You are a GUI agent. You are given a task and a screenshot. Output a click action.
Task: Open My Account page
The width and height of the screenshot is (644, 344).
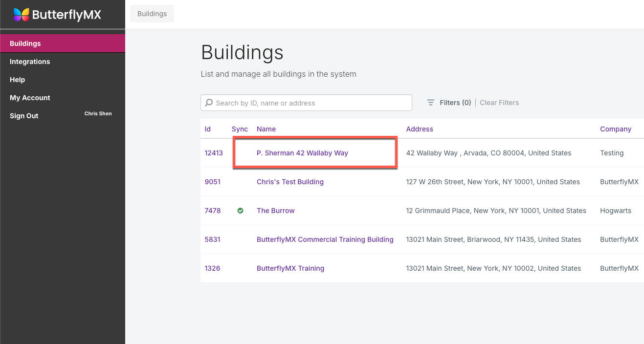point(30,98)
